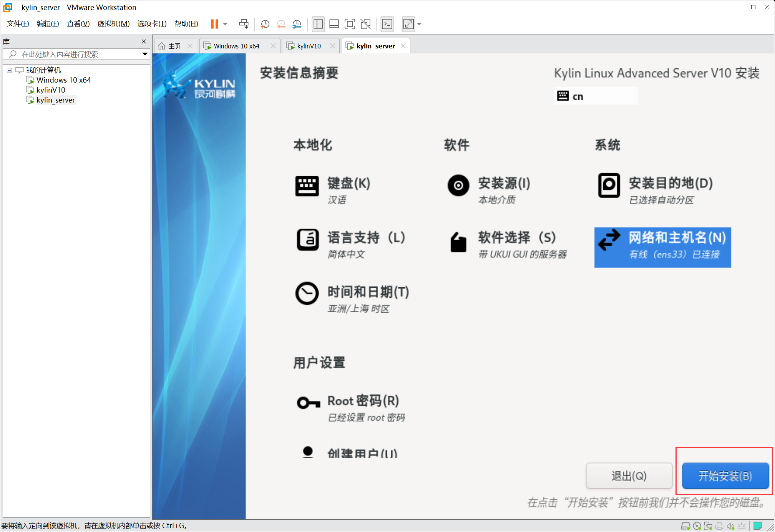The width and height of the screenshot is (775, 532).
Task: Switch to the kylinV10 tab
Action: [309, 46]
